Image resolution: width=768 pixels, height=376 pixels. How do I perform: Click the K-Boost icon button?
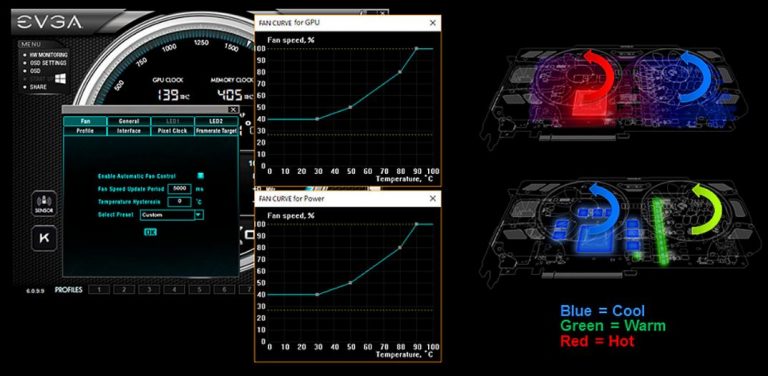point(44,239)
